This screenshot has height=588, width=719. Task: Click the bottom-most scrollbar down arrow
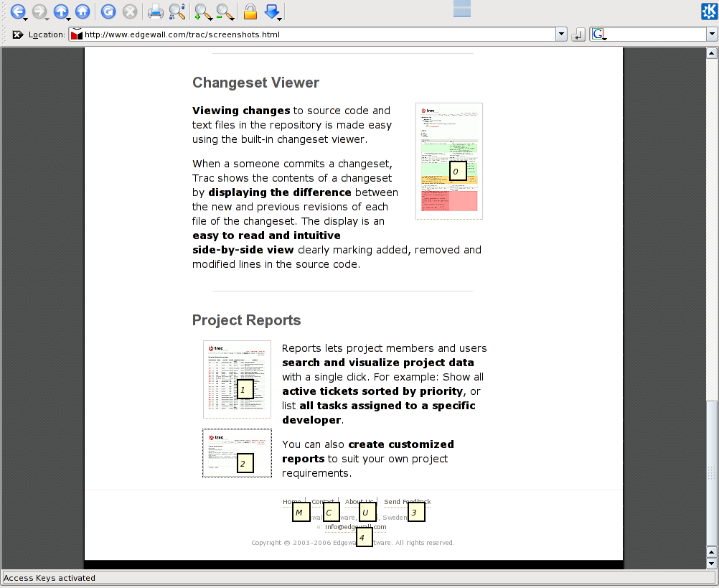711,564
